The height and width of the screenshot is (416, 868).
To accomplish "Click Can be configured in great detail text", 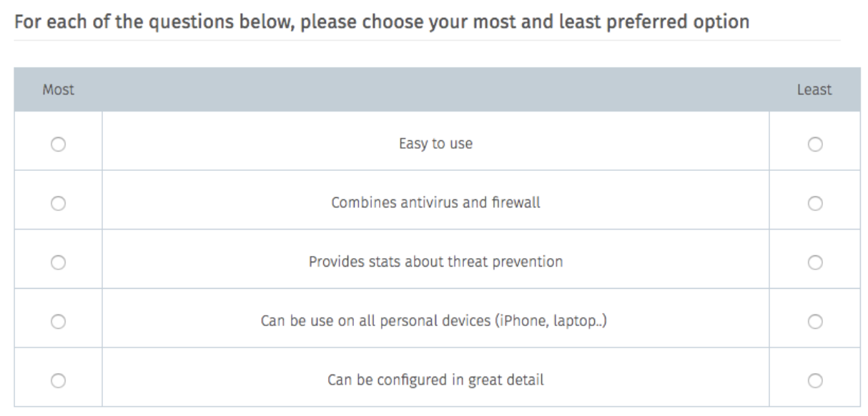I will (x=435, y=380).
